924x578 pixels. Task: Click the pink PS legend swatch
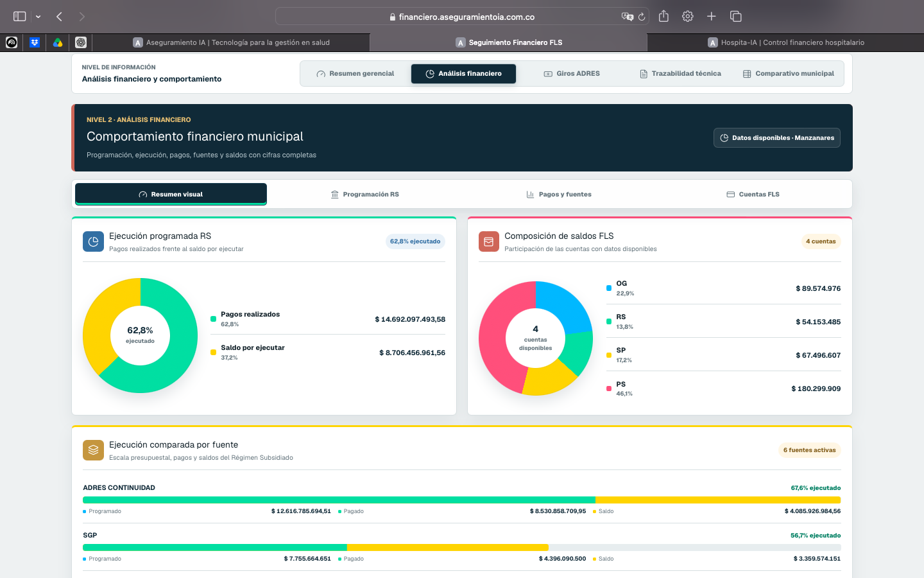[x=609, y=389]
